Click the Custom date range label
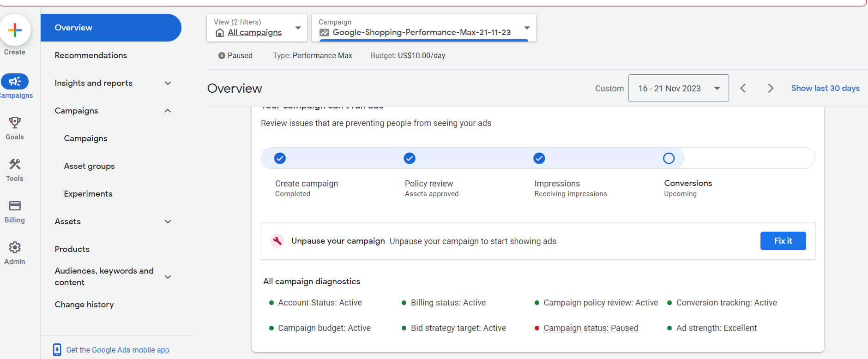Screen dimensions: 868x359 pos(609,88)
